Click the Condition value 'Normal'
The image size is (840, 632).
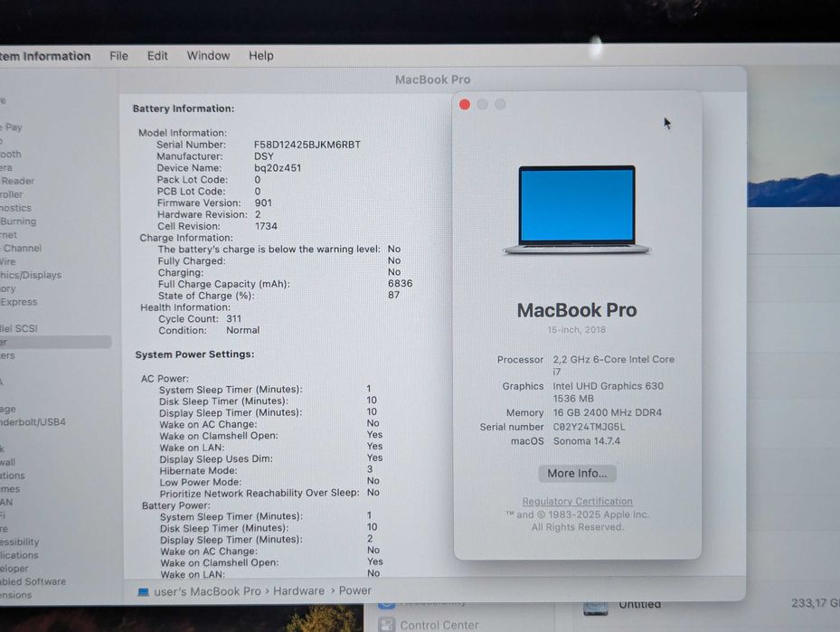[x=242, y=330]
